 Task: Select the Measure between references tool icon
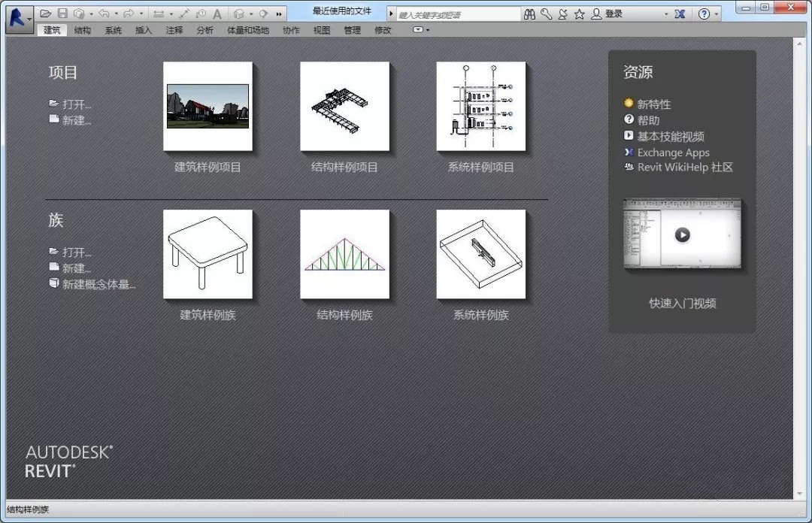tap(159, 14)
